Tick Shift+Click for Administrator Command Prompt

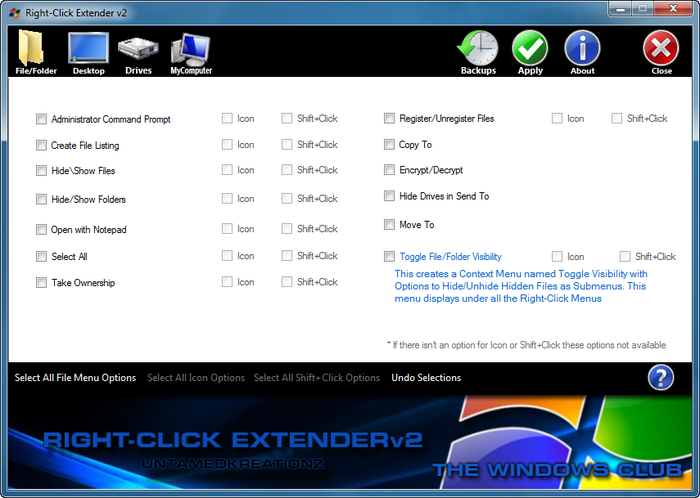[287, 118]
